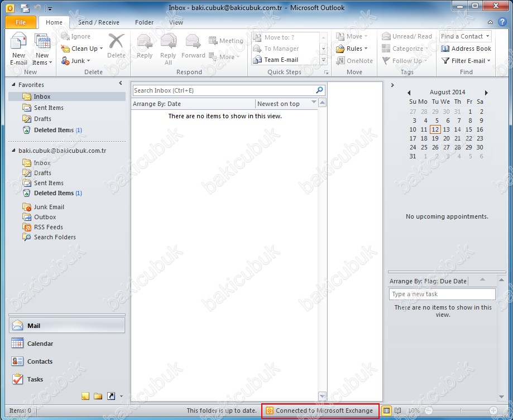Collapse the Favorites group
513x420 pixels.
click(13, 85)
